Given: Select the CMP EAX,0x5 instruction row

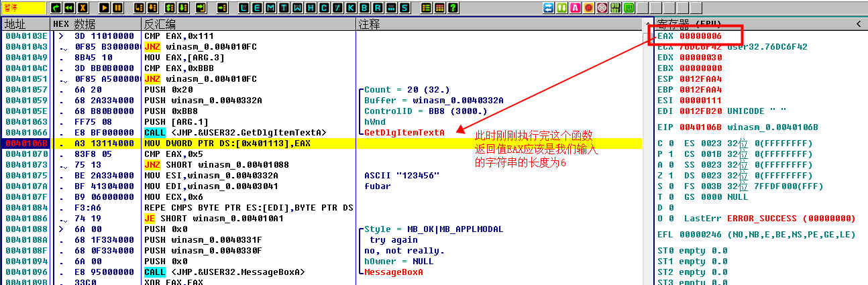Looking at the screenshot, I should [321, 154].
